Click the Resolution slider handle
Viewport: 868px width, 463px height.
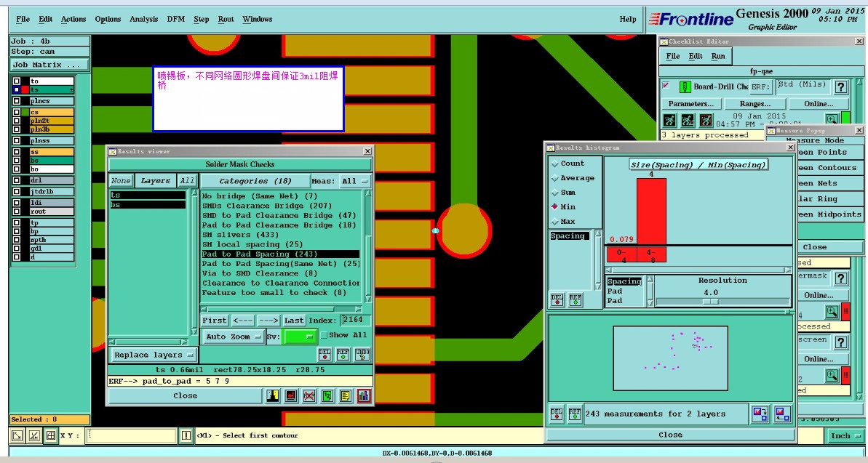(711, 302)
